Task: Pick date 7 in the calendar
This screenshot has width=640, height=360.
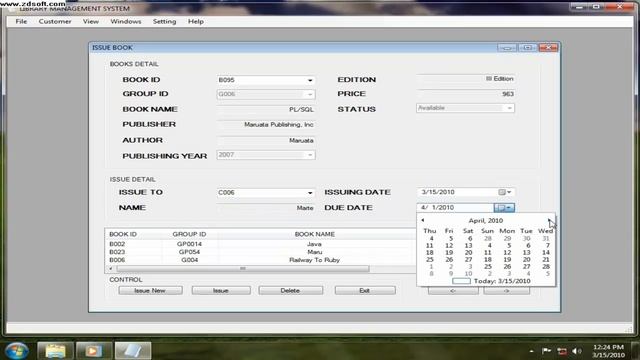Action: 547,245
